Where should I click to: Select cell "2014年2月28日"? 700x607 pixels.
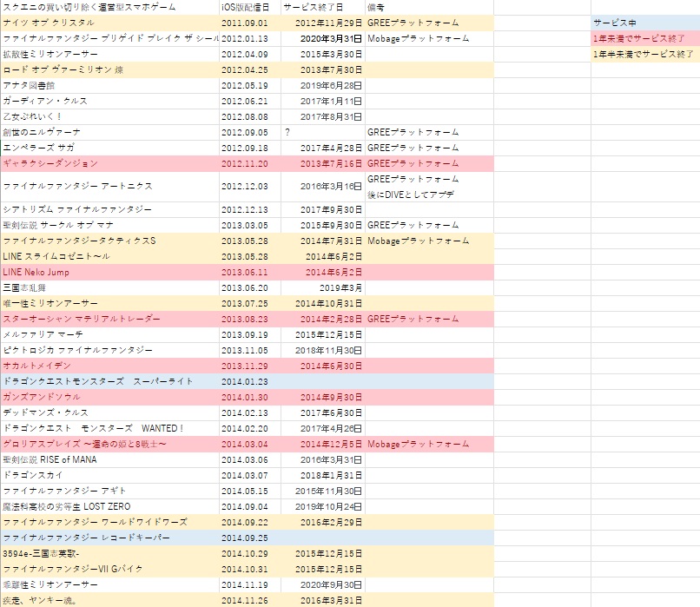[323, 319]
